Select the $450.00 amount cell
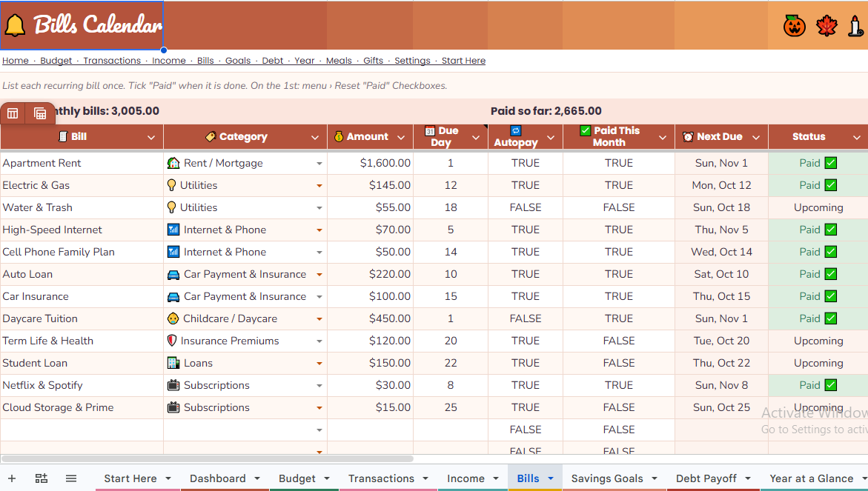Image resolution: width=868 pixels, height=491 pixels. click(371, 318)
